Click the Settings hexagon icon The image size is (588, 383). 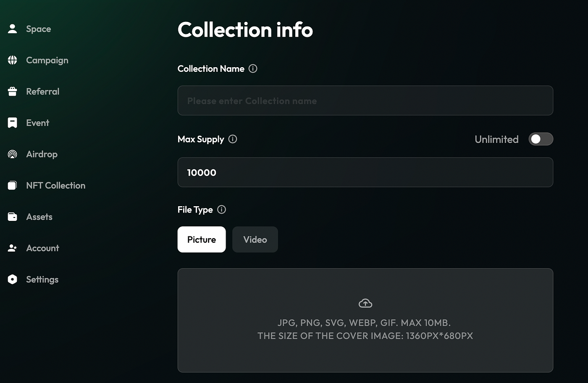13,279
